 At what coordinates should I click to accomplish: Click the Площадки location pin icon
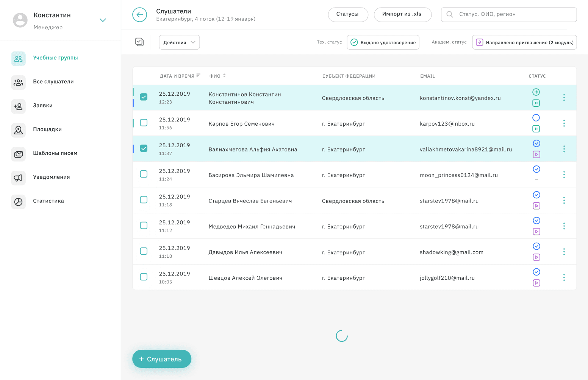pyautogui.click(x=18, y=130)
